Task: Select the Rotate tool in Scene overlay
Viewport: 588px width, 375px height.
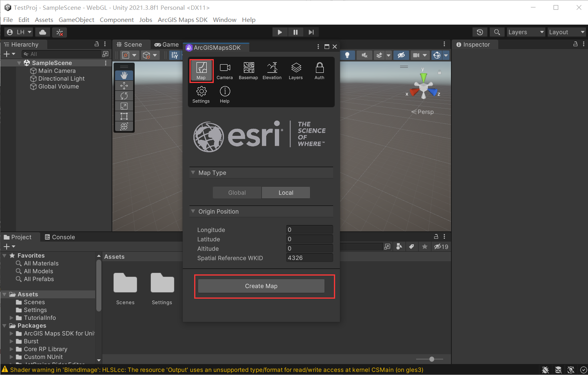Action: [x=124, y=96]
